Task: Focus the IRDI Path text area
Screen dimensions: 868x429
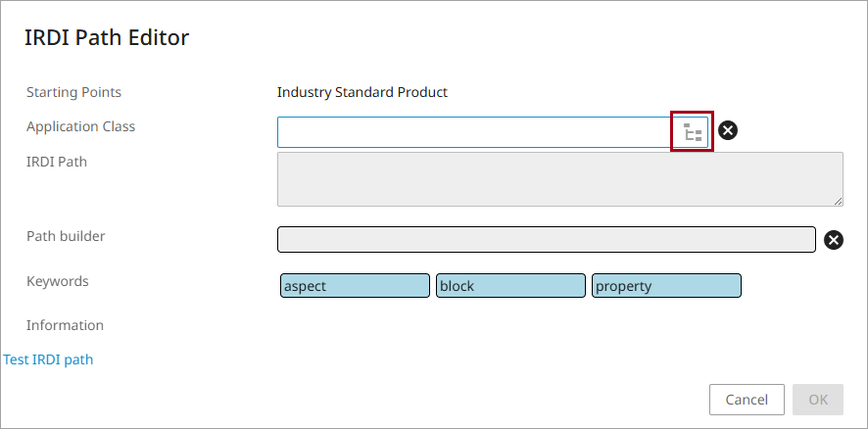Action: click(559, 179)
